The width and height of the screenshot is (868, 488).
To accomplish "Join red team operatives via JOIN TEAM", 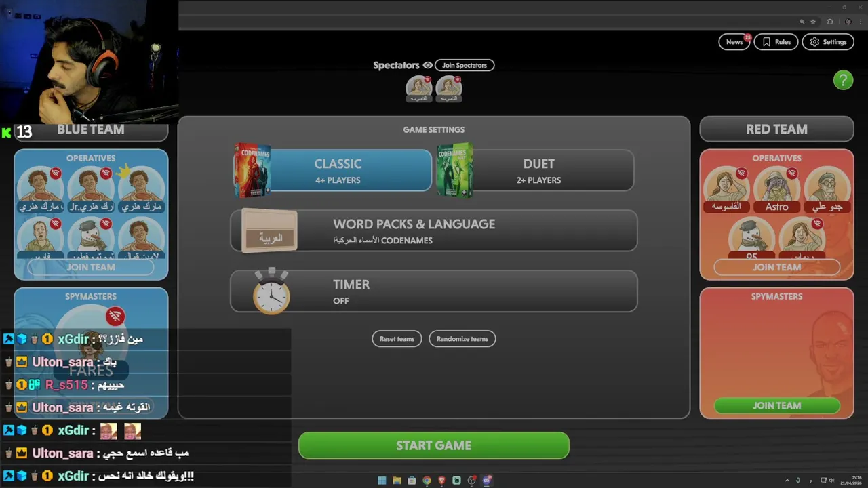I will pyautogui.click(x=776, y=267).
